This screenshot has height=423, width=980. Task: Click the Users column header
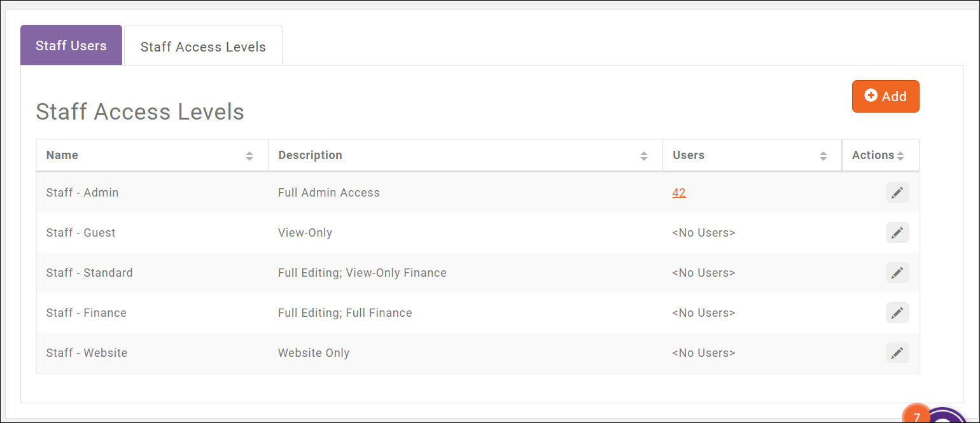click(687, 155)
